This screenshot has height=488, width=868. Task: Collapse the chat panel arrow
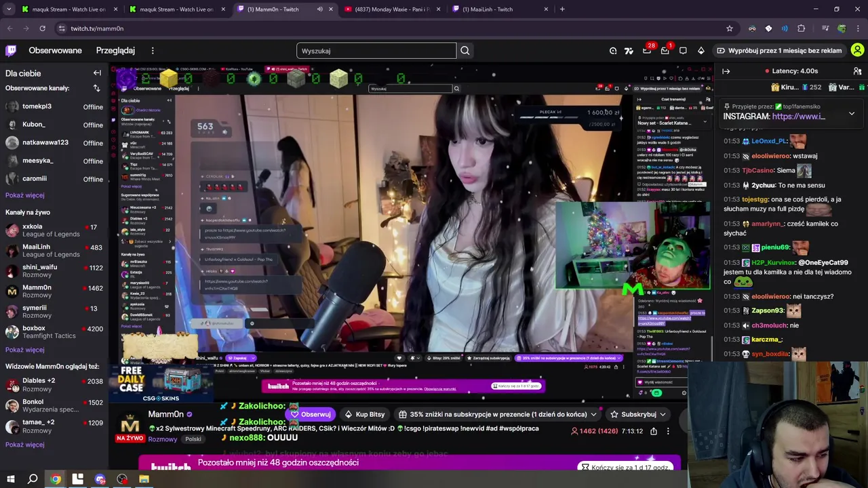(x=726, y=71)
